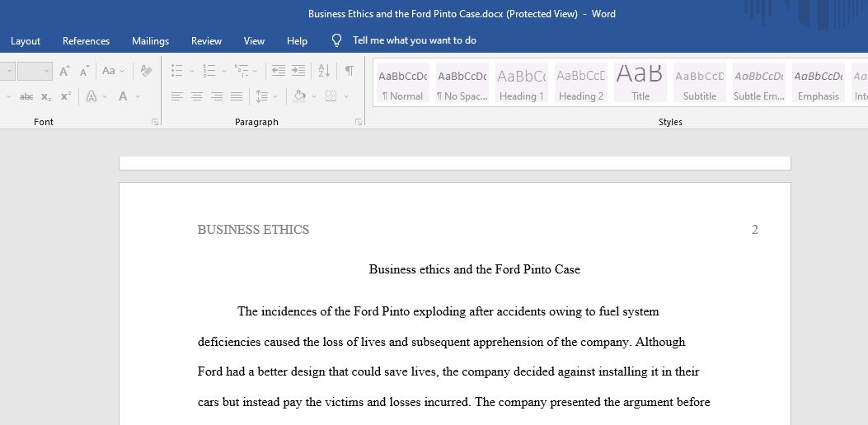Click the Text Effects outlined A icon

91,96
